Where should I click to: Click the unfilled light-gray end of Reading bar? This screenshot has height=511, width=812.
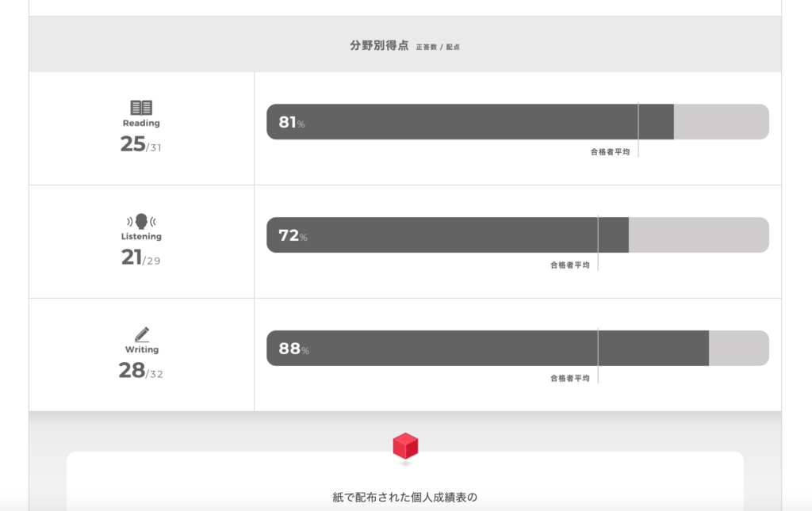(x=721, y=122)
